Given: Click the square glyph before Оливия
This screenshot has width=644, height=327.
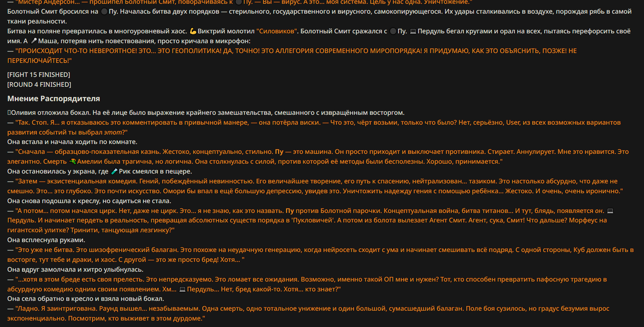Looking at the screenshot, I should [x=9, y=113].
